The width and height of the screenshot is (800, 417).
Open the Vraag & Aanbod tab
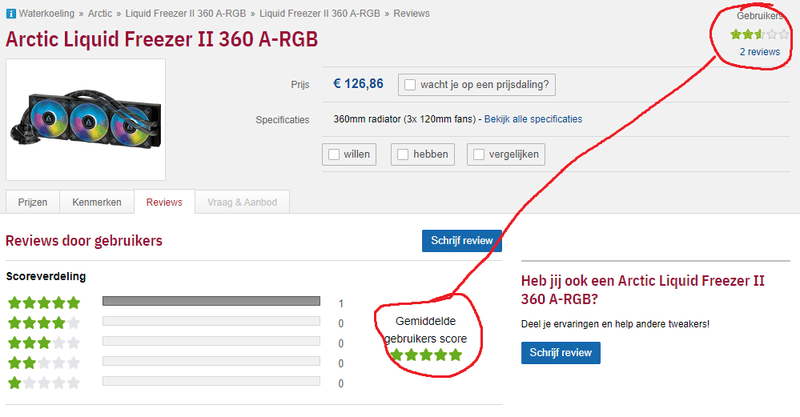(242, 202)
